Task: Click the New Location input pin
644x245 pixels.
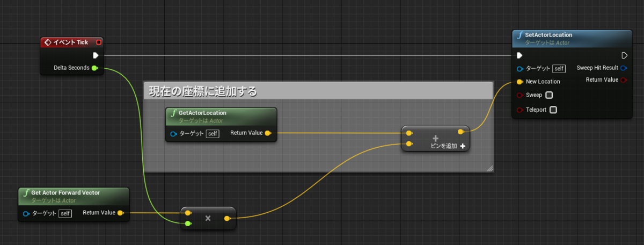Action: 520,82
